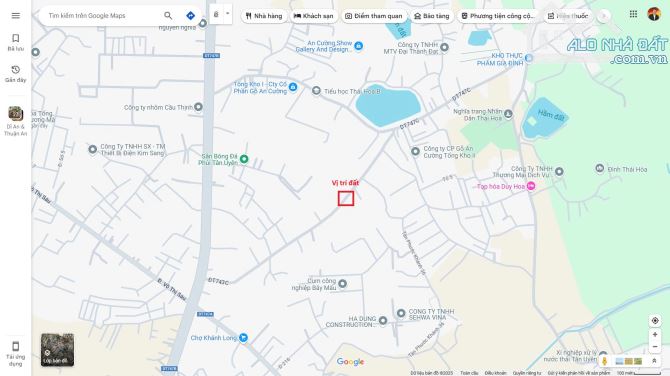Screen dimensions: 670x376
Task: Open Dĩ An & Thuận An recent thumbnail
Action: click(16, 121)
